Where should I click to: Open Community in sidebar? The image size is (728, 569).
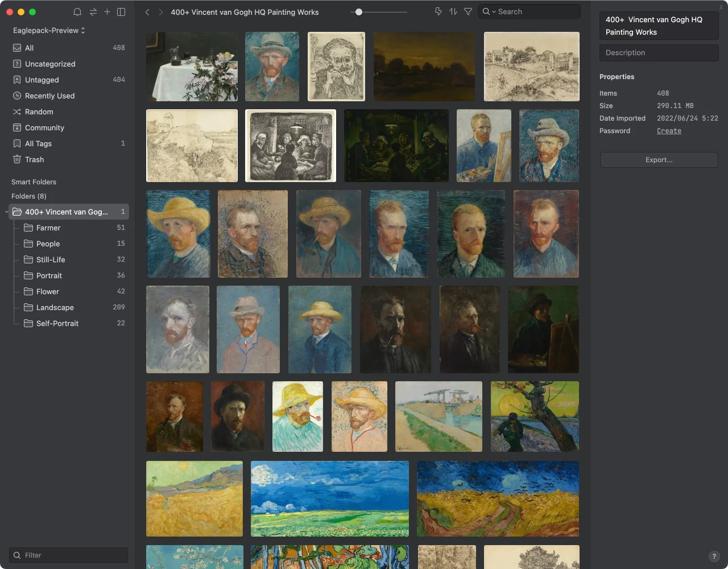(x=68, y=127)
